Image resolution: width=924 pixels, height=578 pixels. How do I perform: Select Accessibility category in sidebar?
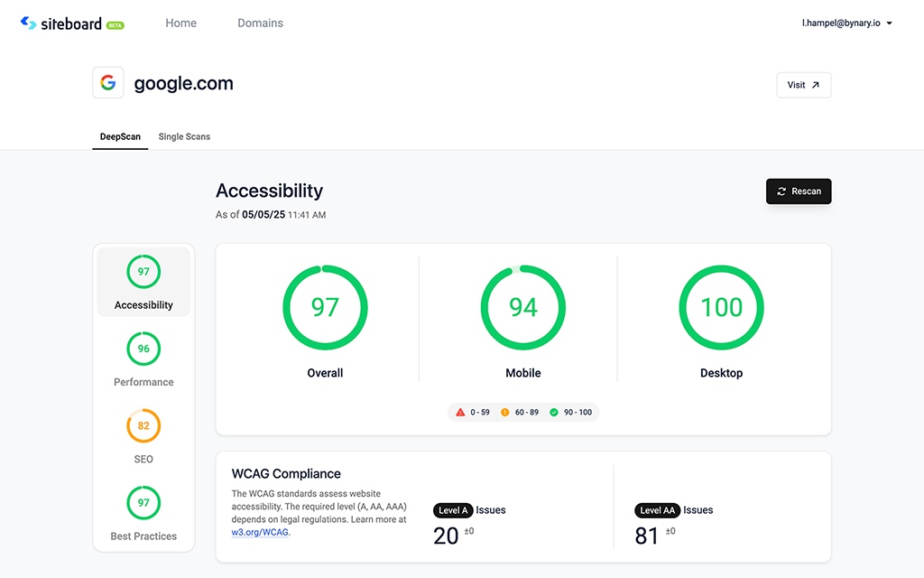tap(143, 282)
